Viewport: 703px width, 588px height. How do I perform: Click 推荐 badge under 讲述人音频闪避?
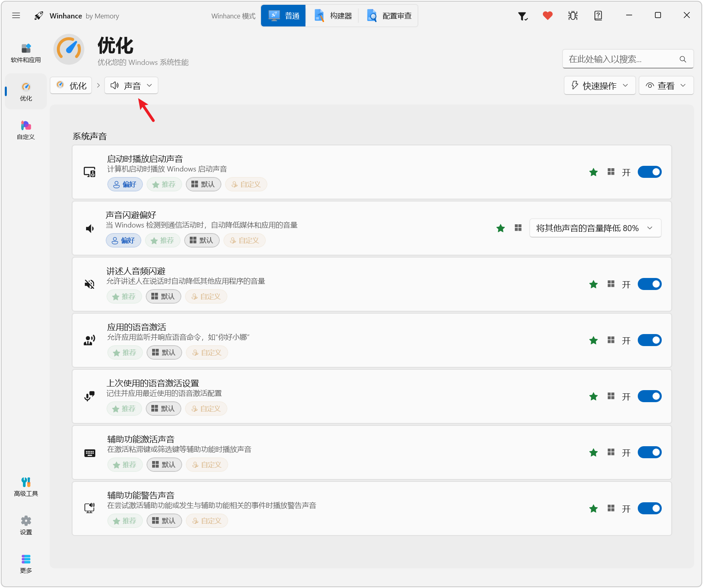(x=124, y=296)
